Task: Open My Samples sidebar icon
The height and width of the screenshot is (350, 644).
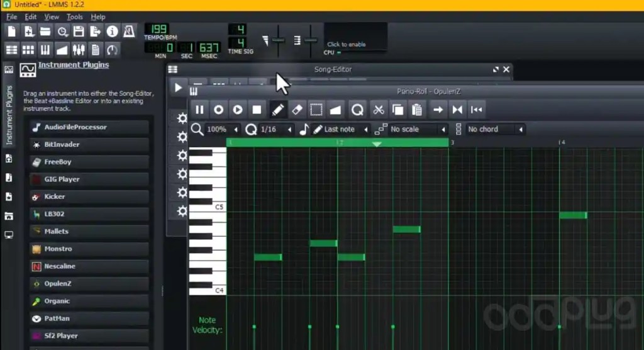Action: tap(9, 178)
